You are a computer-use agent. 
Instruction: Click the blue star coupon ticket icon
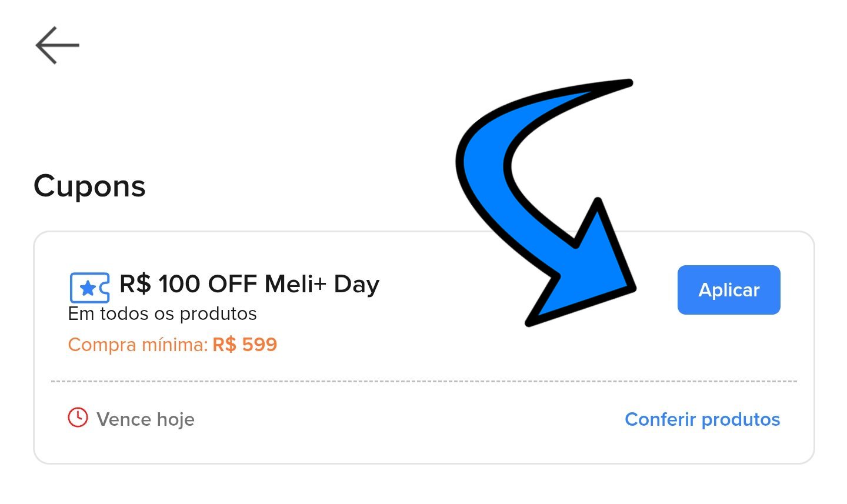pos(89,288)
